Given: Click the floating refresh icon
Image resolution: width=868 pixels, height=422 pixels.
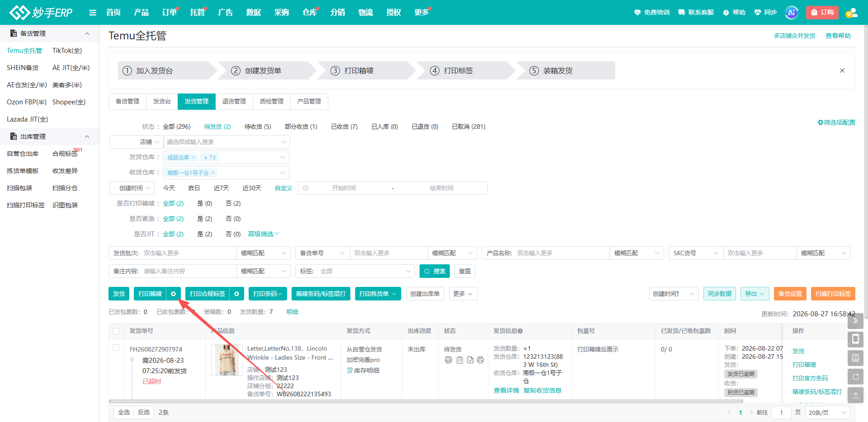Looking at the screenshot, I should 855,376.
